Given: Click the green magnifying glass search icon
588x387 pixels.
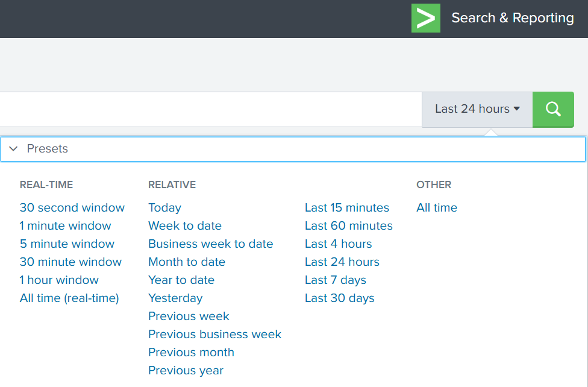Looking at the screenshot, I should tap(552, 109).
